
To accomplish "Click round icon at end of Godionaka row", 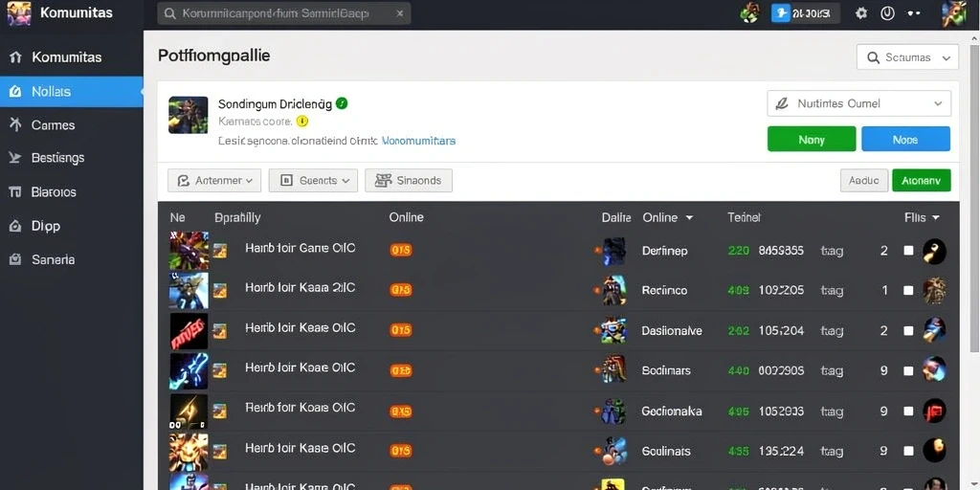I will (x=934, y=412).
